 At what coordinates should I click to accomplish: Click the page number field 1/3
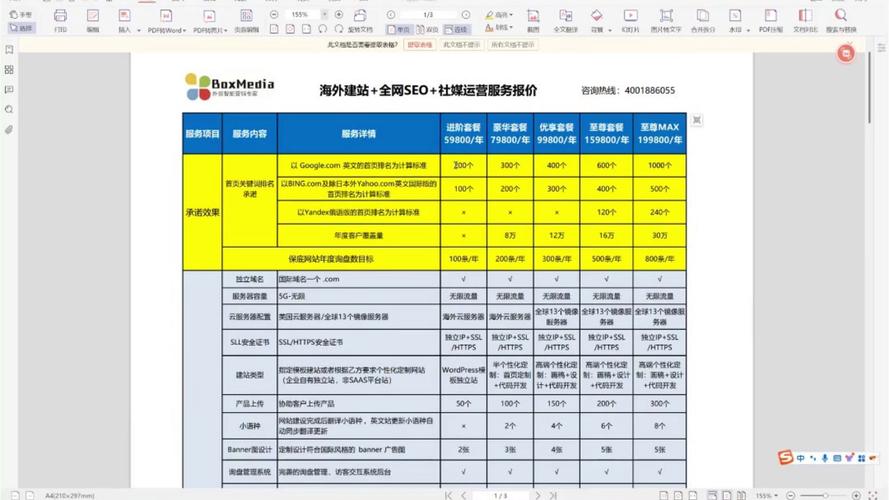[428, 14]
